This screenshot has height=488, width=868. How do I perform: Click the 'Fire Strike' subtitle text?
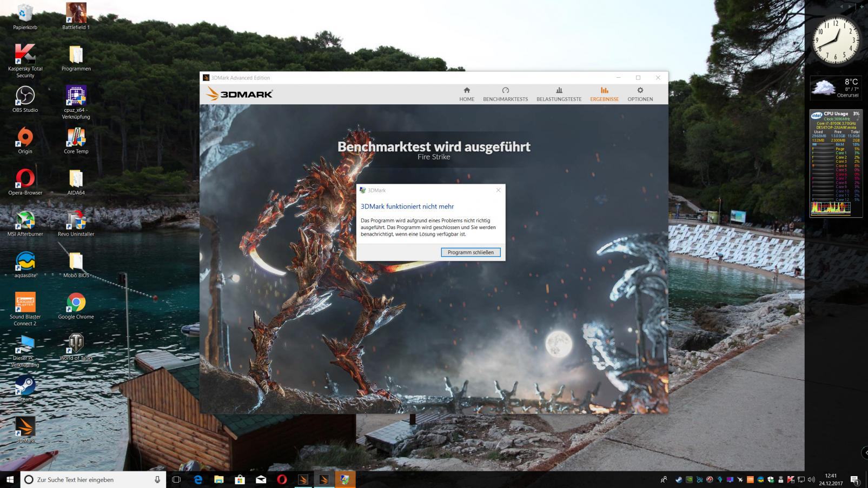coord(434,157)
